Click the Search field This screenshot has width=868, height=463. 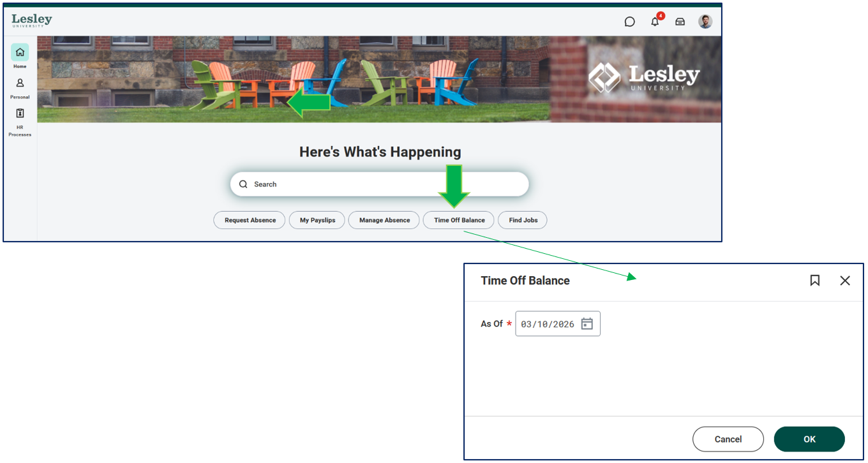point(380,184)
